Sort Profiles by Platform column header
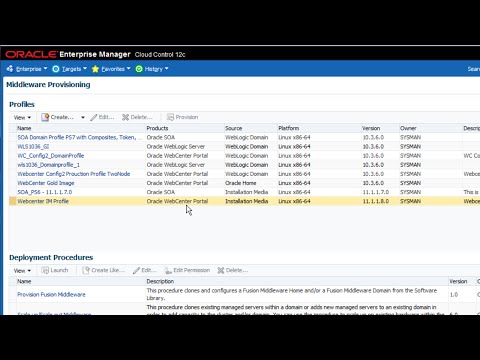This screenshot has width=480, height=360. click(289, 128)
